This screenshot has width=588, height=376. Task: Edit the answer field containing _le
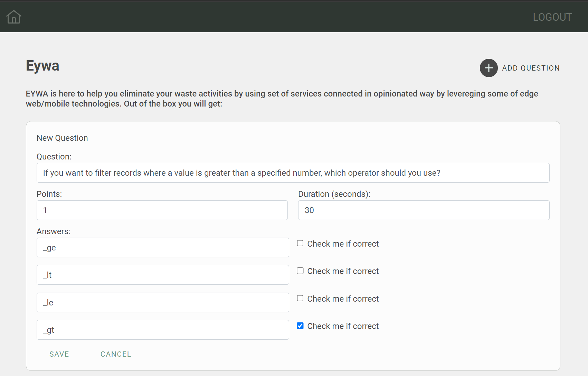[163, 303]
